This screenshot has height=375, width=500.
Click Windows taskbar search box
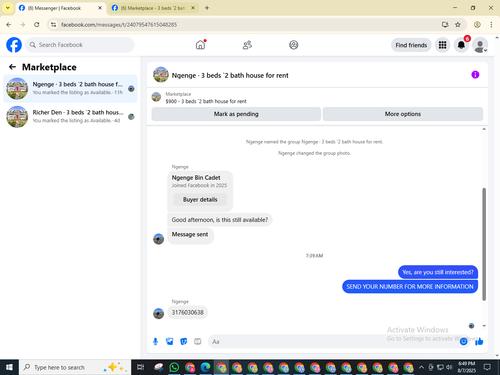pos(75,367)
